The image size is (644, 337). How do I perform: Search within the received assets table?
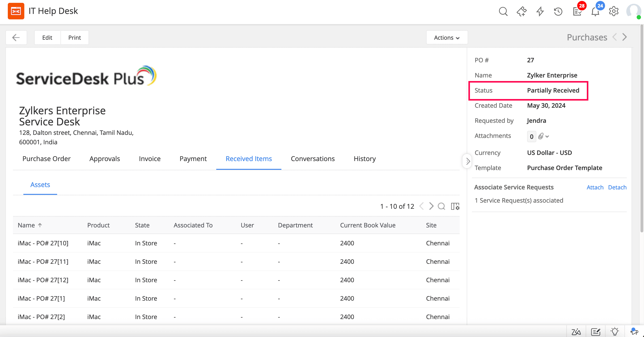441,206
